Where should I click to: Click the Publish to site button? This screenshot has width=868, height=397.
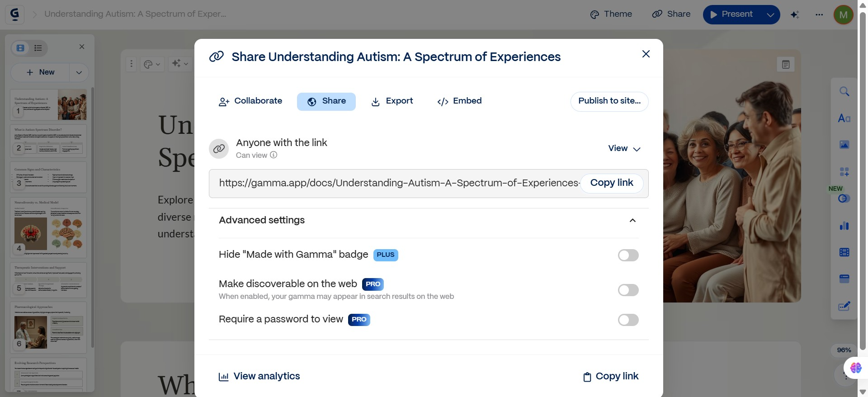point(609,101)
